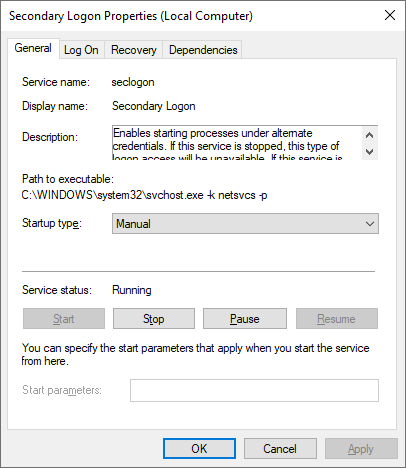Image resolution: width=406 pixels, height=468 pixels.
Task: Select the Dependencies tab
Action: click(203, 50)
